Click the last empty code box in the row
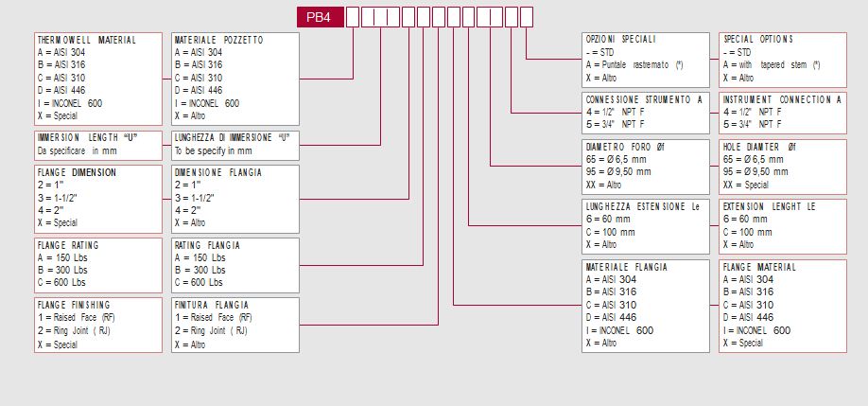Screen dimensions: 868x406 [x=527, y=16]
